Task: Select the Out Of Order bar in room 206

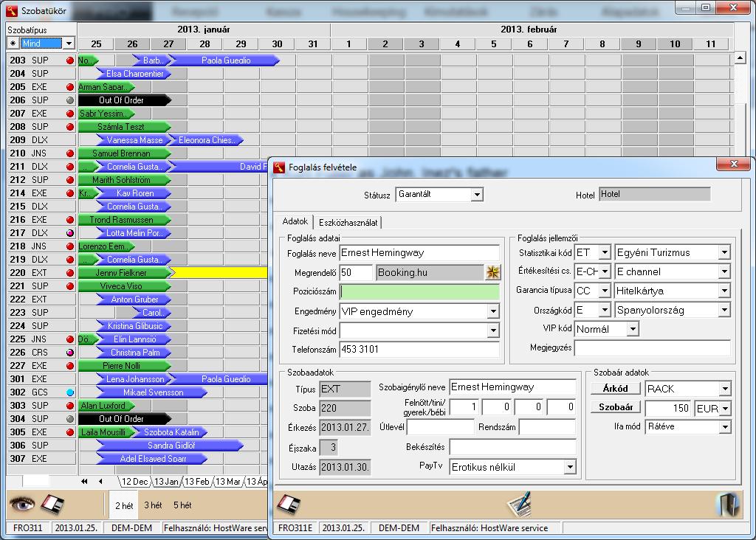Action: 125,100
